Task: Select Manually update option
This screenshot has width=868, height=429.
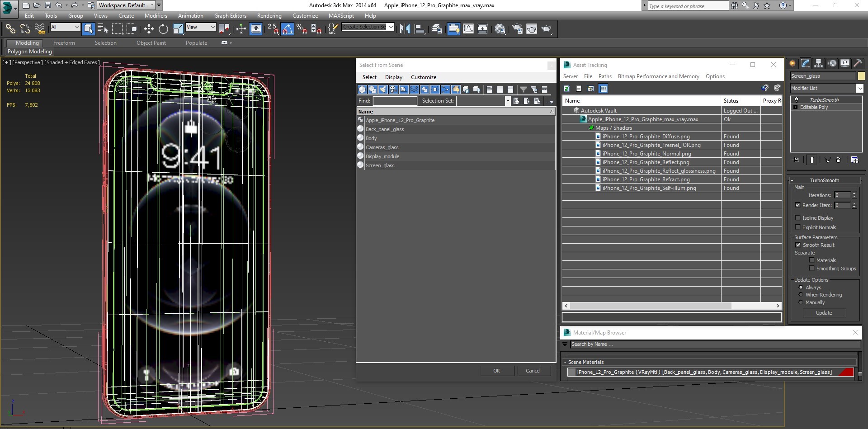Action: pos(801,302)
